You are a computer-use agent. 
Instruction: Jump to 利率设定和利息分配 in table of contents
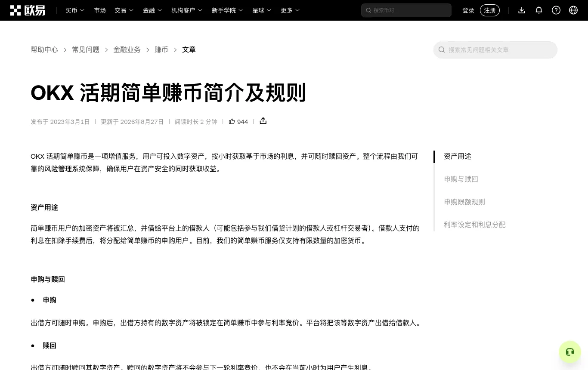(x=475, y=225)
